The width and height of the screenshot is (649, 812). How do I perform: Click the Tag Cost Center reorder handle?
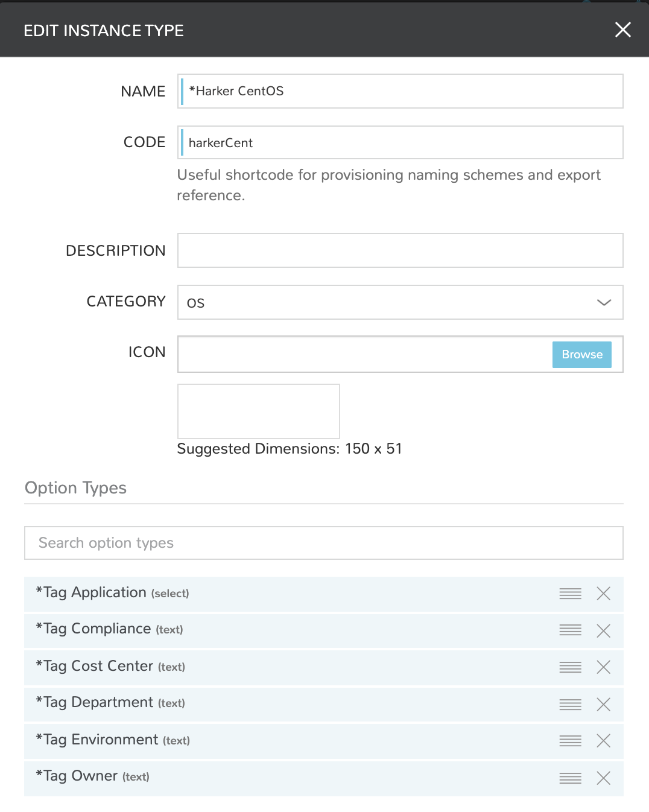point(570,667)
